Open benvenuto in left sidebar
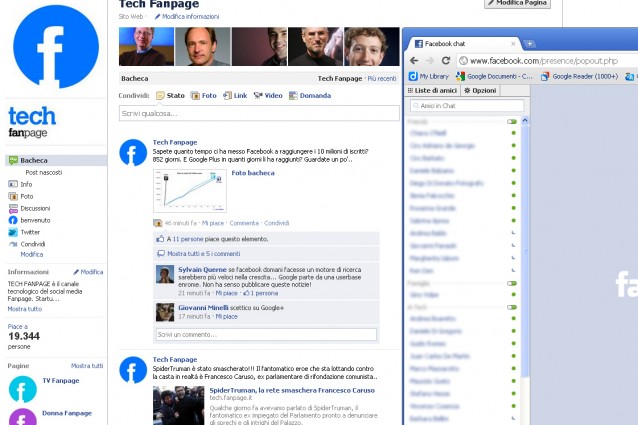The width and height of the screenshot is (638, 425). tap(35, 220)
